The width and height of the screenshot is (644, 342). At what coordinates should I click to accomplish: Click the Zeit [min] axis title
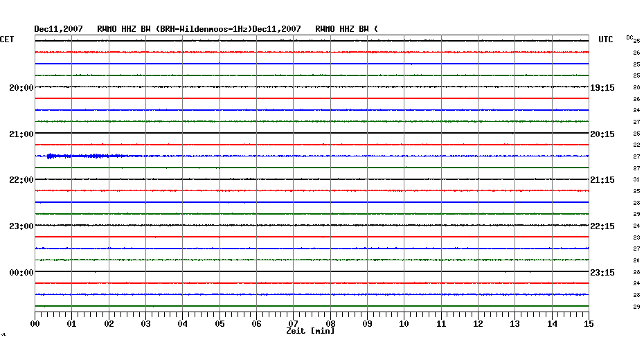point(310,330)
